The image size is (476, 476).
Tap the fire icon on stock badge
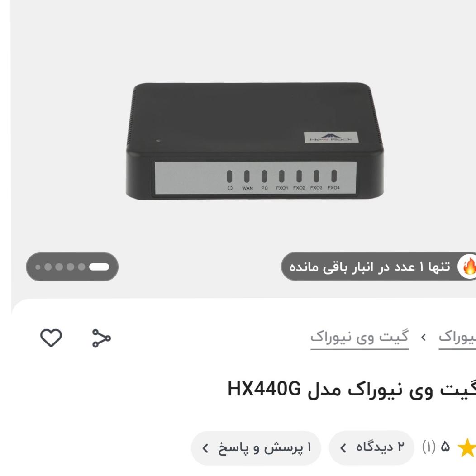(468, 266)
